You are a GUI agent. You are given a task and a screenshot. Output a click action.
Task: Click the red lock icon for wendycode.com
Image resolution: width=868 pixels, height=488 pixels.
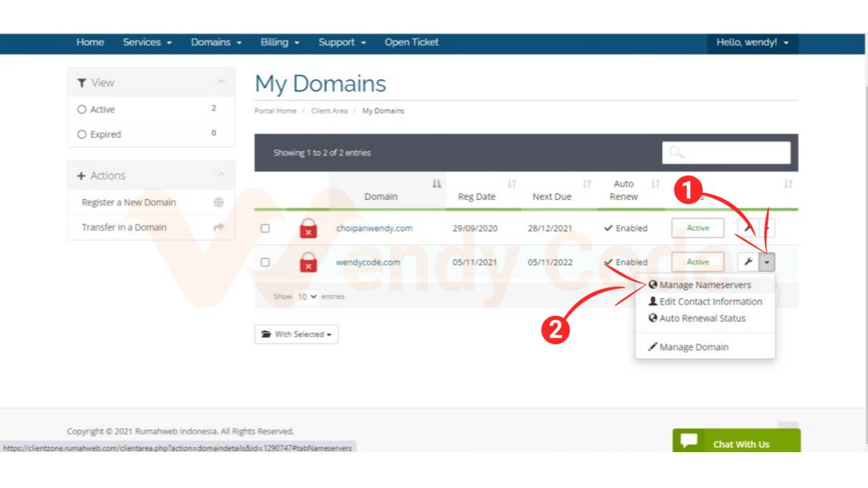(308, 262)
